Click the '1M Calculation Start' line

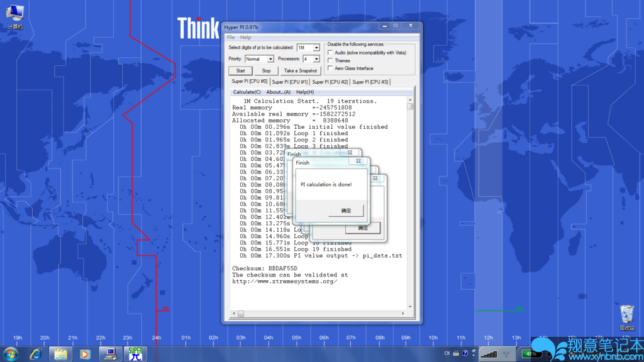click(310, 101)
